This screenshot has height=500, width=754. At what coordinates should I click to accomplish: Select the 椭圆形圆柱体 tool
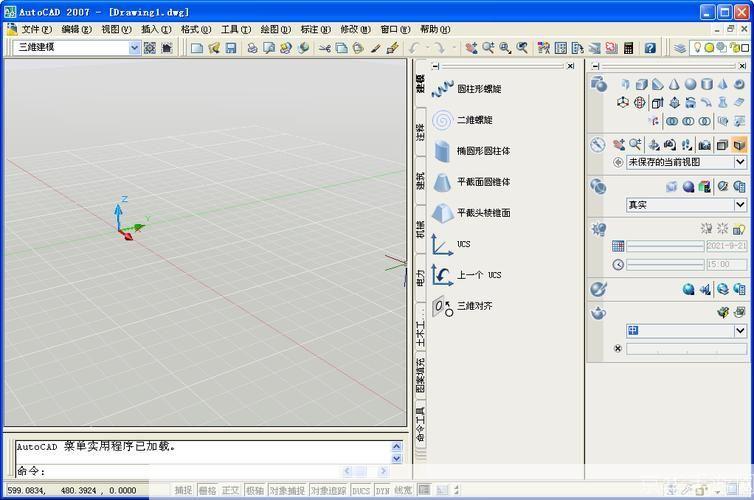point(471,151)
